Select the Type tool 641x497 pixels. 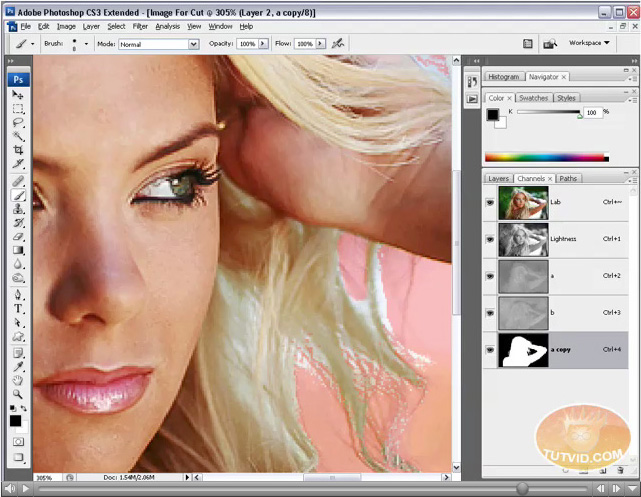coord(18,310)
